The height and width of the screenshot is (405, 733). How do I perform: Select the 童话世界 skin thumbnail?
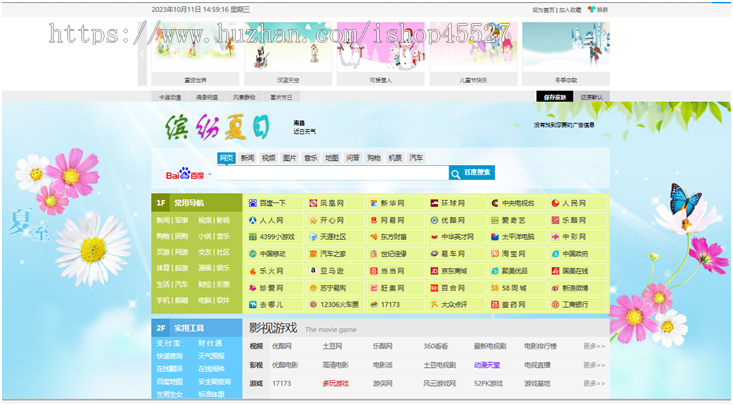coord(195,53)
